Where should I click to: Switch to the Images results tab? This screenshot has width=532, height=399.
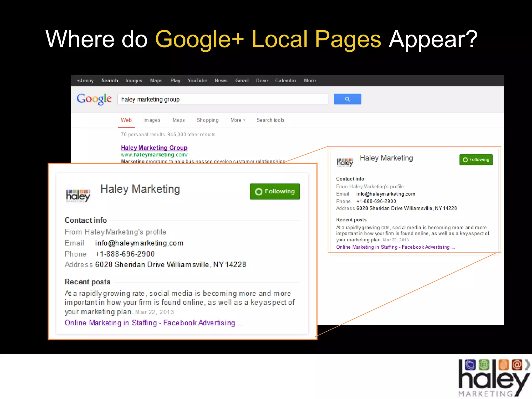152,120
